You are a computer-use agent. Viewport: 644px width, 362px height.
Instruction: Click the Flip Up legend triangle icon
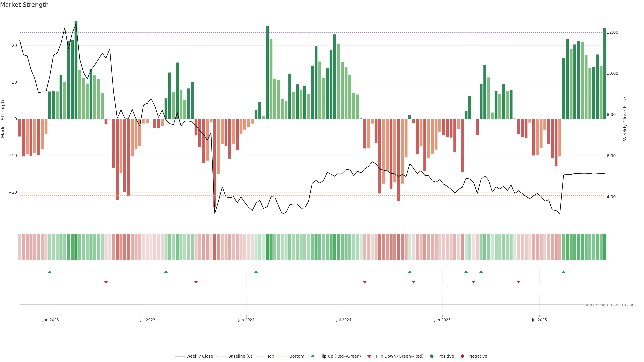point(312,356)
